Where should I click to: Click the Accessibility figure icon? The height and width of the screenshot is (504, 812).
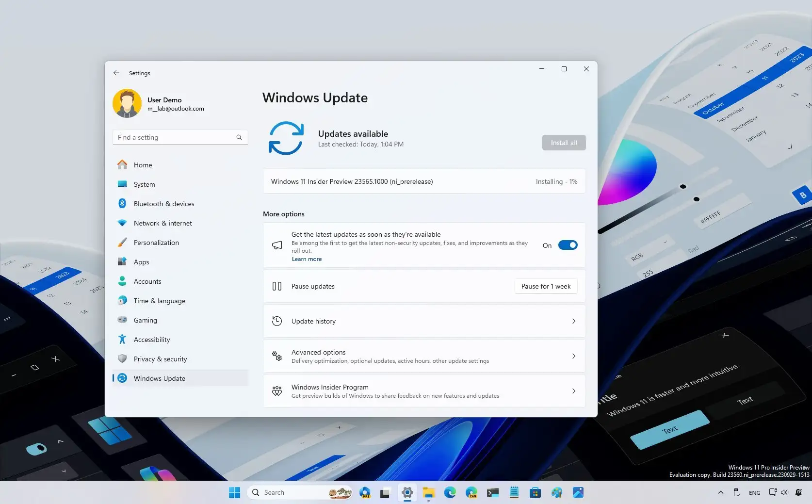[122, 340]
